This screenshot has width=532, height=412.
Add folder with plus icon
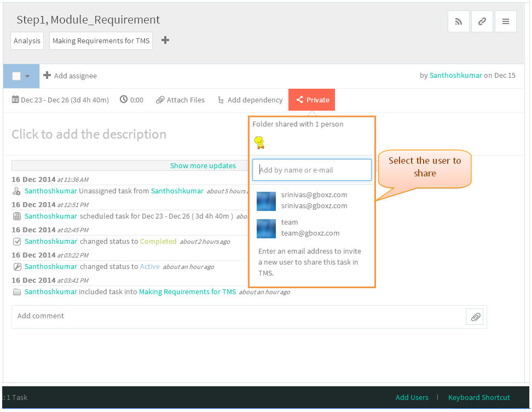tap(165, 41)
